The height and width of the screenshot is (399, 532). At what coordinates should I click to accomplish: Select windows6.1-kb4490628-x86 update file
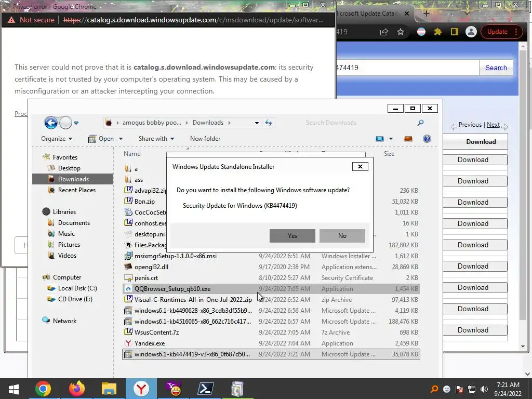point(193,311)
